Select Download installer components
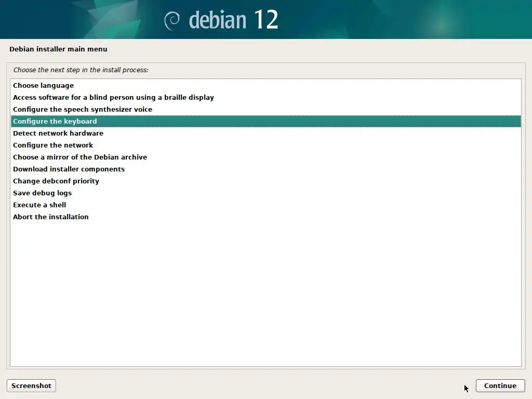The image size is (532, 399). [265, 169]
